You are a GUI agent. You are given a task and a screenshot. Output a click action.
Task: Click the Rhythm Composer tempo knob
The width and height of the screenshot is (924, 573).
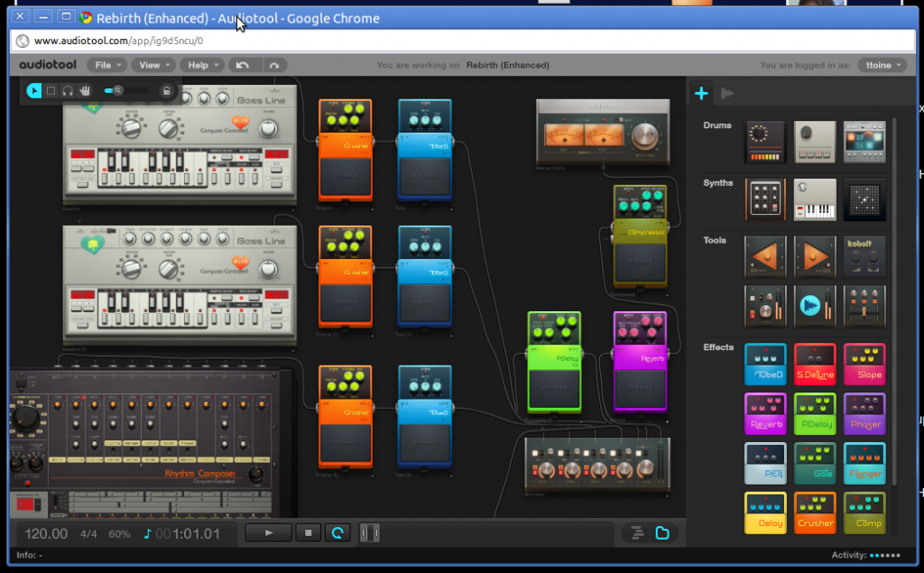pos(25,418)
